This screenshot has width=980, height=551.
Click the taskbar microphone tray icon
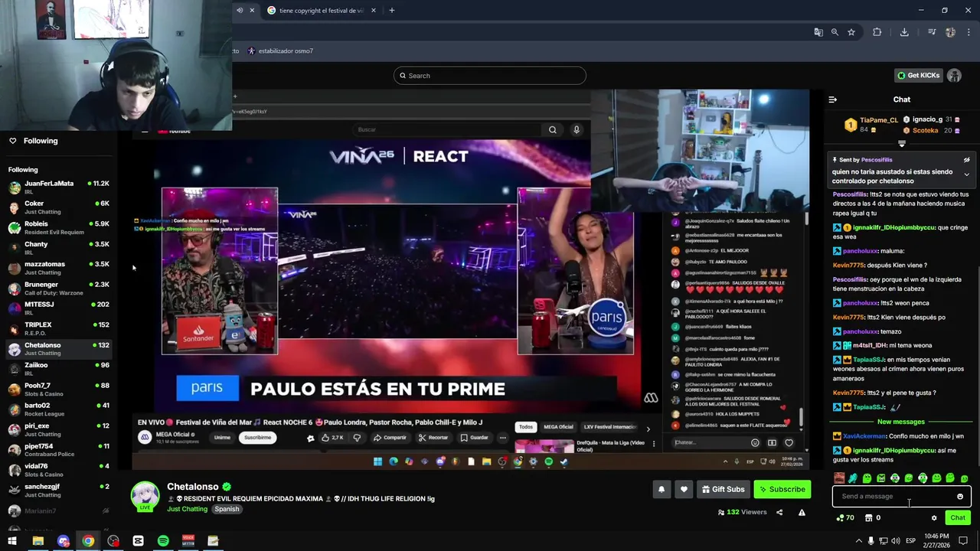tap(871, 541)
